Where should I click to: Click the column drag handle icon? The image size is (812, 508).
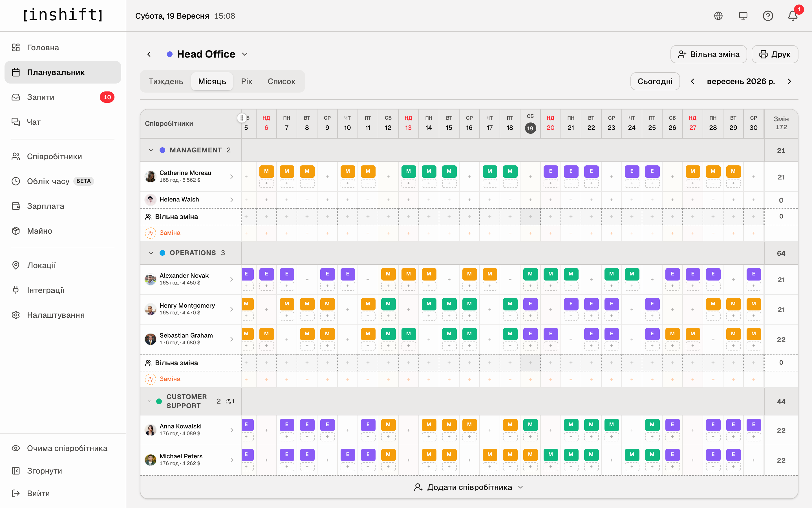click(242, 118)
